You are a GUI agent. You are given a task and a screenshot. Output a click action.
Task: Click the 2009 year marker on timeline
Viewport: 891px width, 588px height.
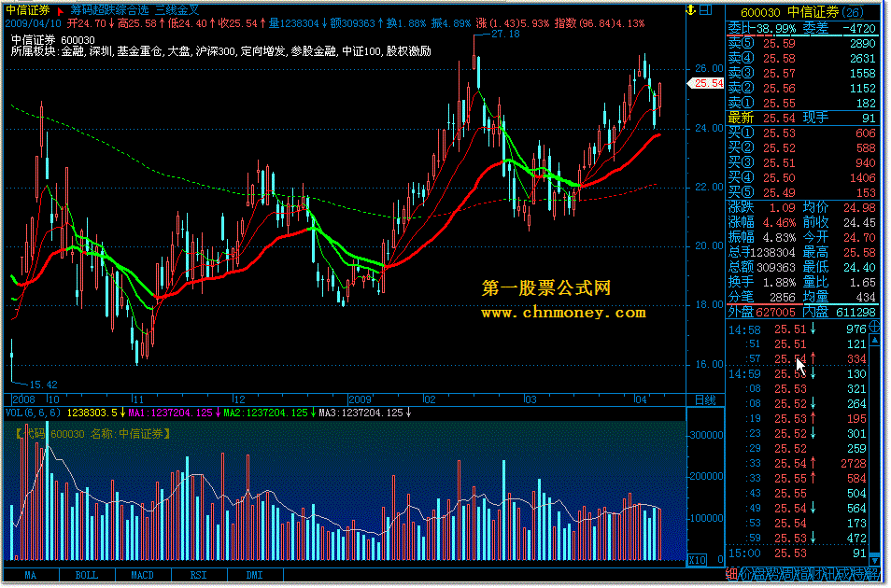pos(360,399)
